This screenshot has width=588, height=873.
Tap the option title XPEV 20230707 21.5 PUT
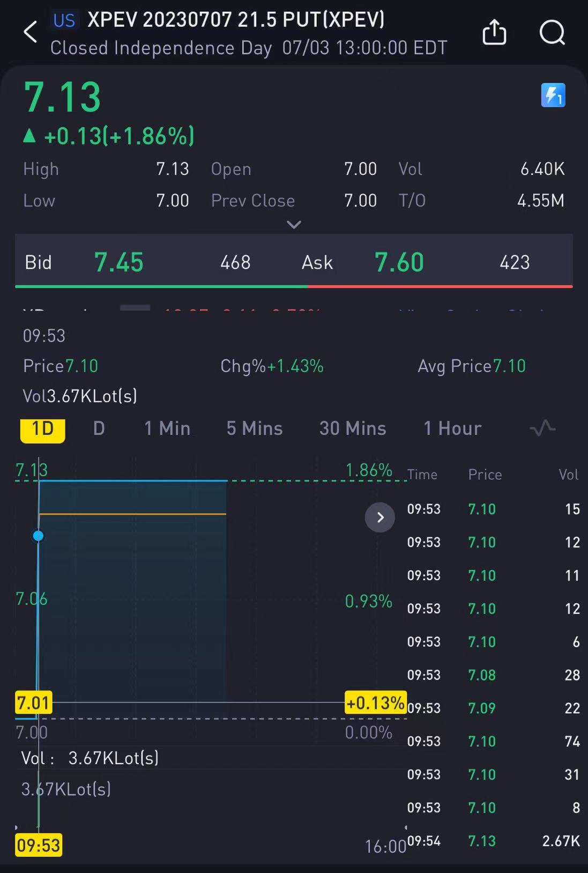coord(236,20)
